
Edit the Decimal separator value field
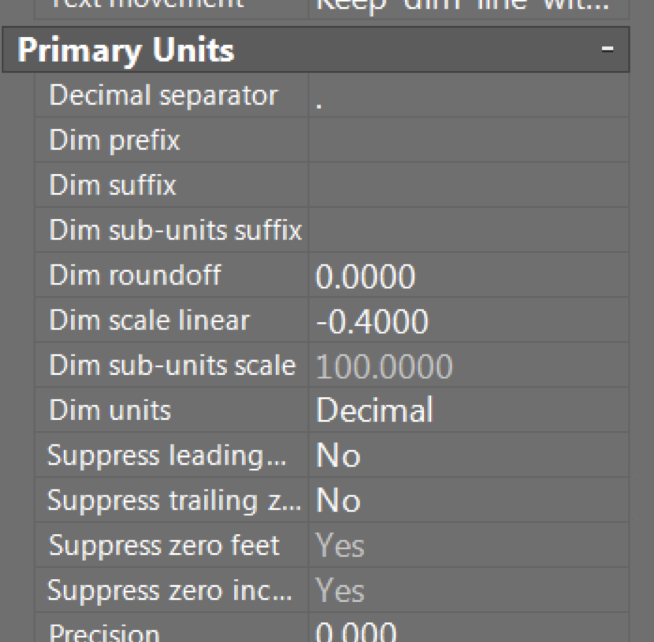468,97
